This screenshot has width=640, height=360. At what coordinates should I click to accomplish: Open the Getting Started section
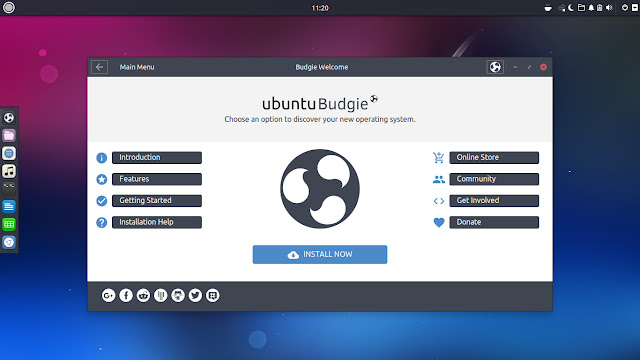click(157, 201)
